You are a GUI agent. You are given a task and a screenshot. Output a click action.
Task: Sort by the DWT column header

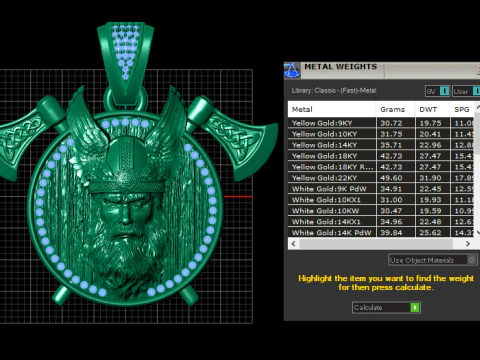coord(433,109)
